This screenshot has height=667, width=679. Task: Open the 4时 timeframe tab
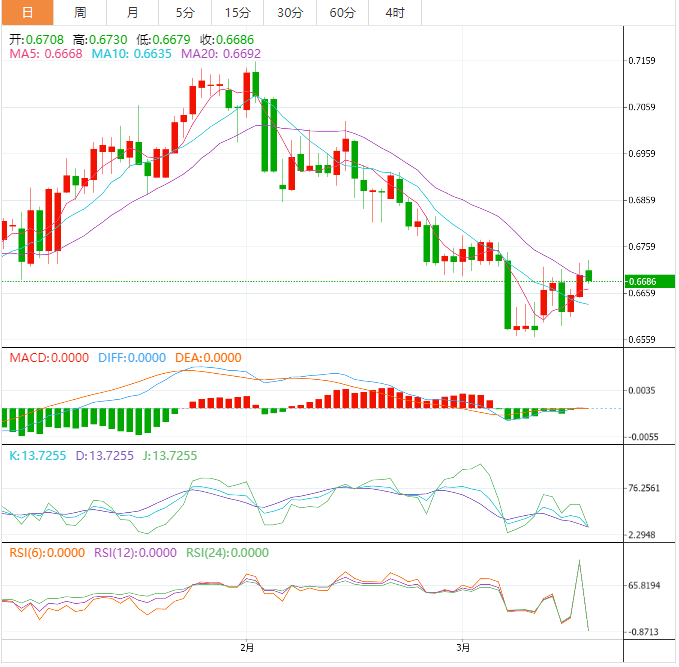(395, 13)
